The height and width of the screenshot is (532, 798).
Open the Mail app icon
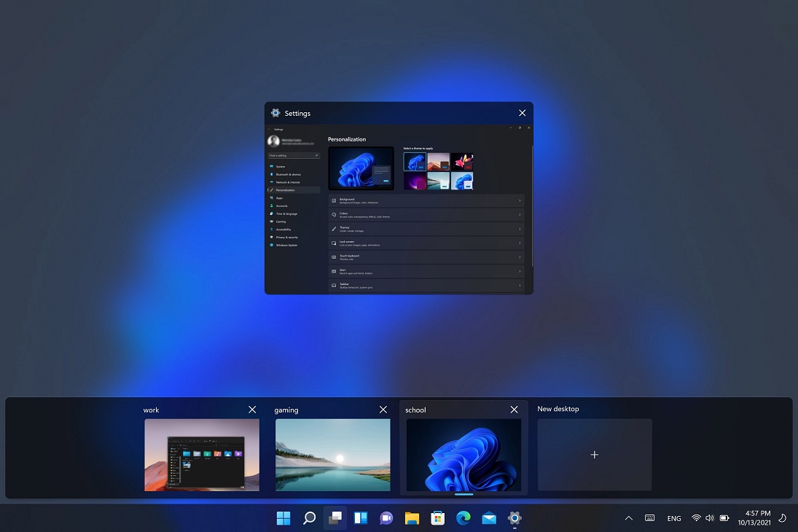(489, 518)
